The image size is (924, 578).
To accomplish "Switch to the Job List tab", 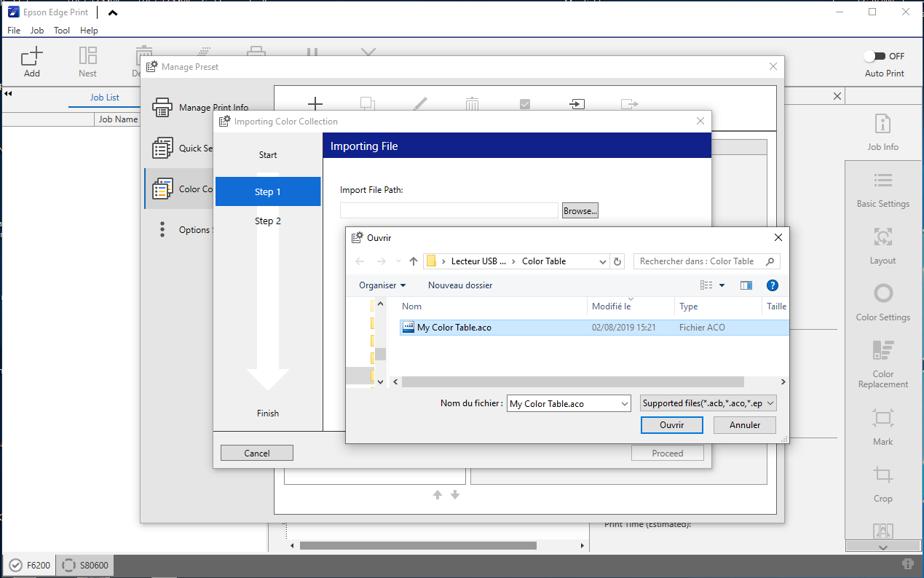I will tap(105, 97).
